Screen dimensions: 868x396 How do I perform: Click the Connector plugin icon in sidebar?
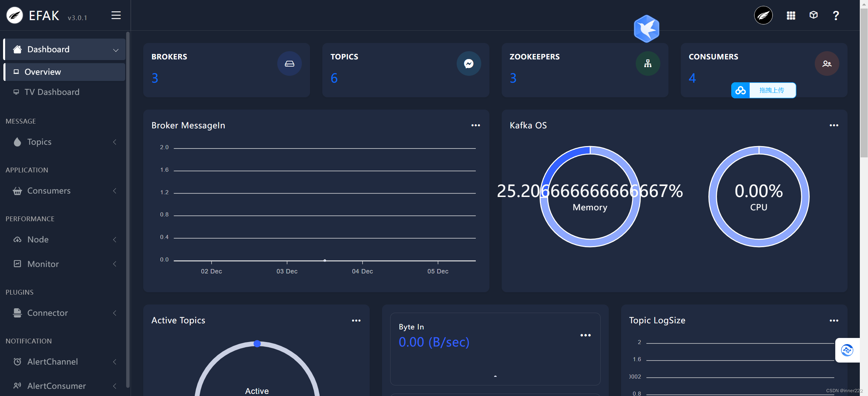pyautogui.click(x=17, y=312)
